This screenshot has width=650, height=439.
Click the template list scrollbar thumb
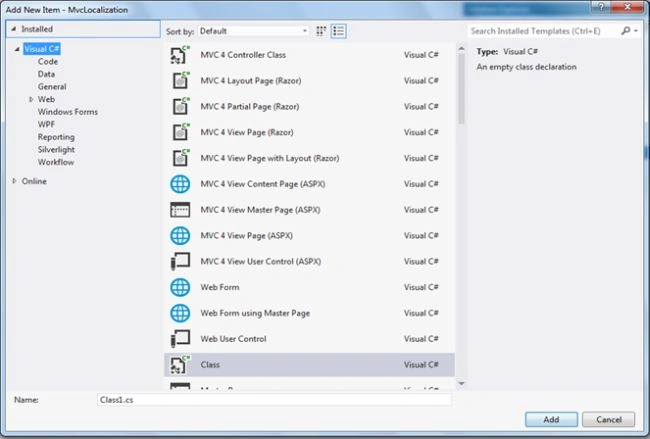[461, 88]
